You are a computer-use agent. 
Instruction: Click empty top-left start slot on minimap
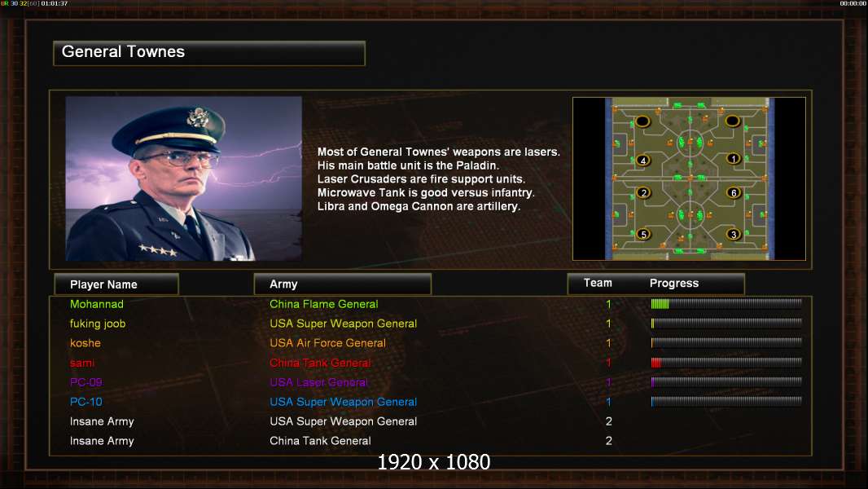pos(642,121)
